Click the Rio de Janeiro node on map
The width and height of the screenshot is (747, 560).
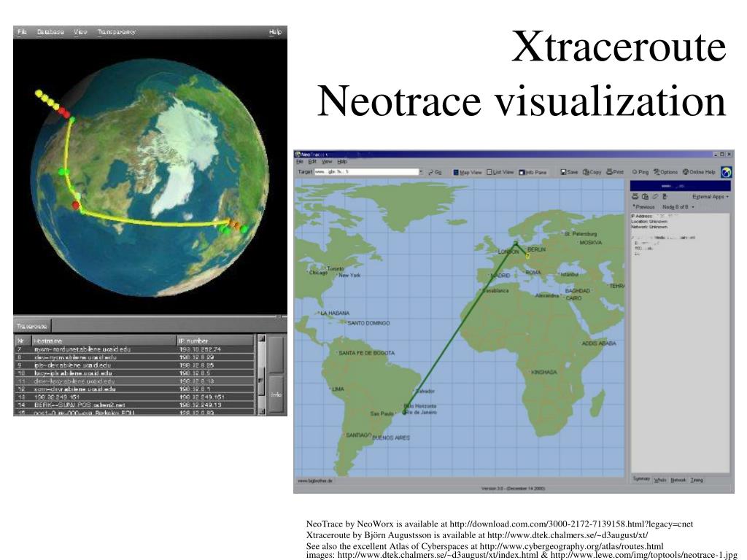pyautogui.click(x=404, y=412)
